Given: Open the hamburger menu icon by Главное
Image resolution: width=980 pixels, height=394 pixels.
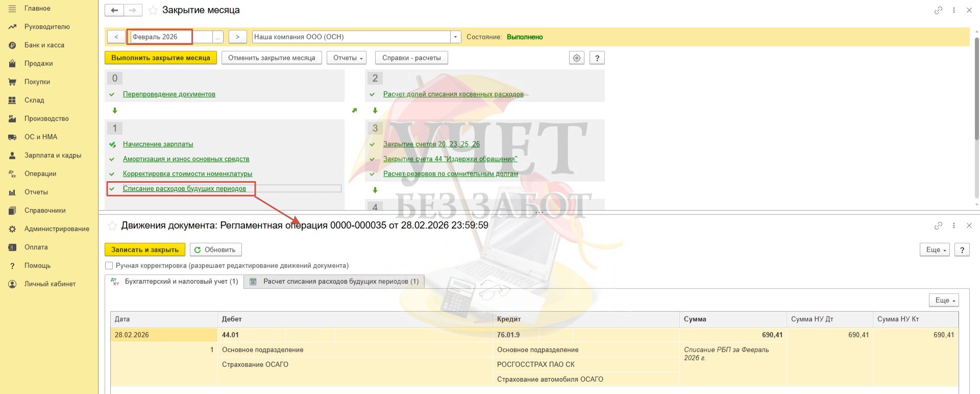Looking at the screenshot, I should [12, 9].
